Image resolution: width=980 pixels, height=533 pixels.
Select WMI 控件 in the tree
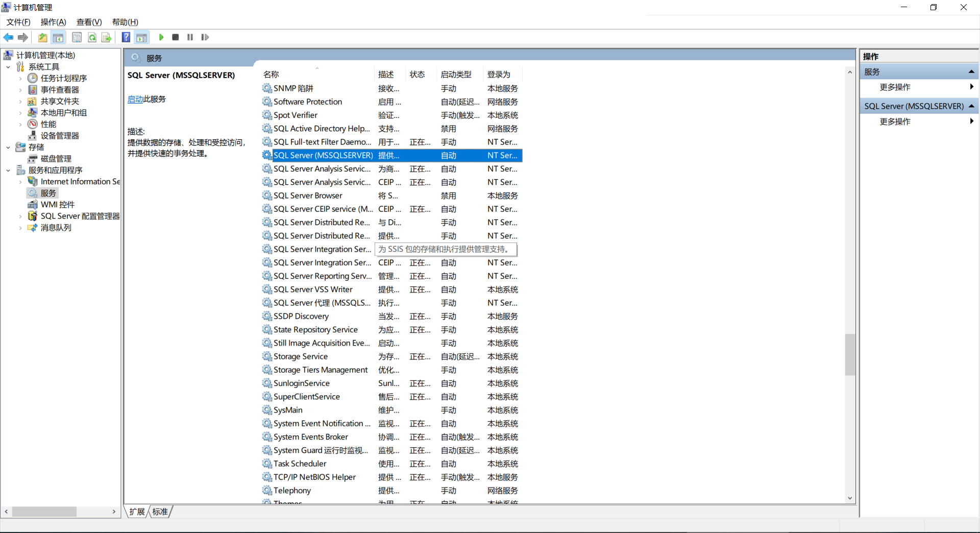[x=58, y=205]
